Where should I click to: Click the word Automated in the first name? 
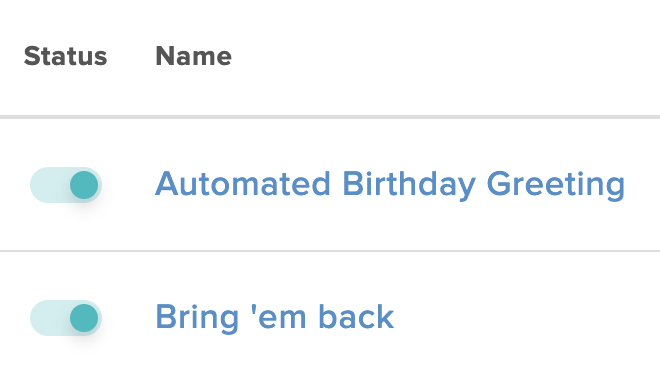[242, 184]
